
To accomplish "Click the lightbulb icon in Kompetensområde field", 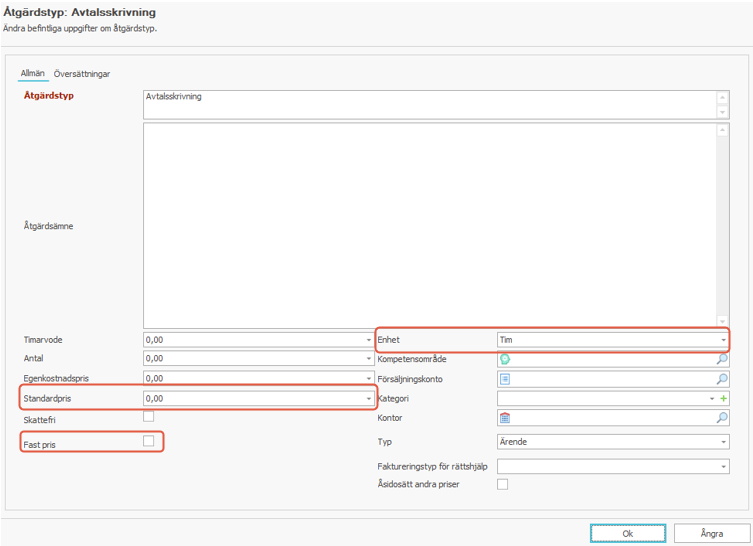I will click(x=505, y=359).
